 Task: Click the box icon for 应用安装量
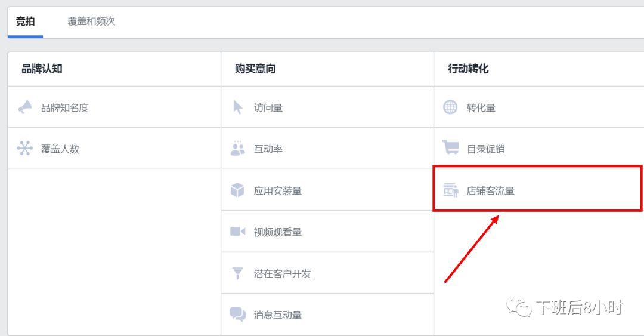[x=238, y=190]
